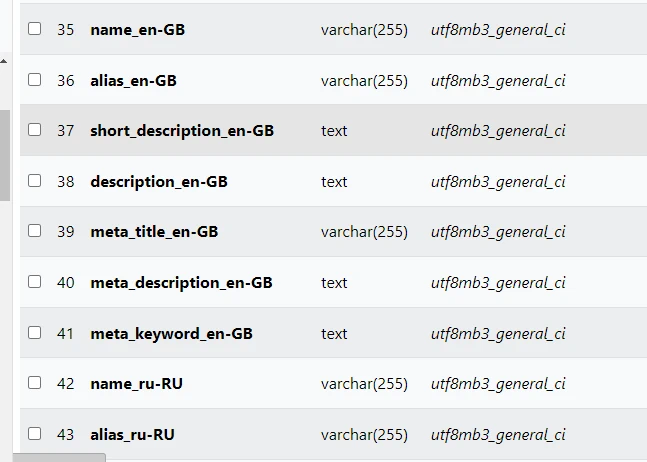Viewport: 647px width, 462px height.
Task: Click the horizontal scrollbar thumb at the bottom
Action: (x=59, y=457)
